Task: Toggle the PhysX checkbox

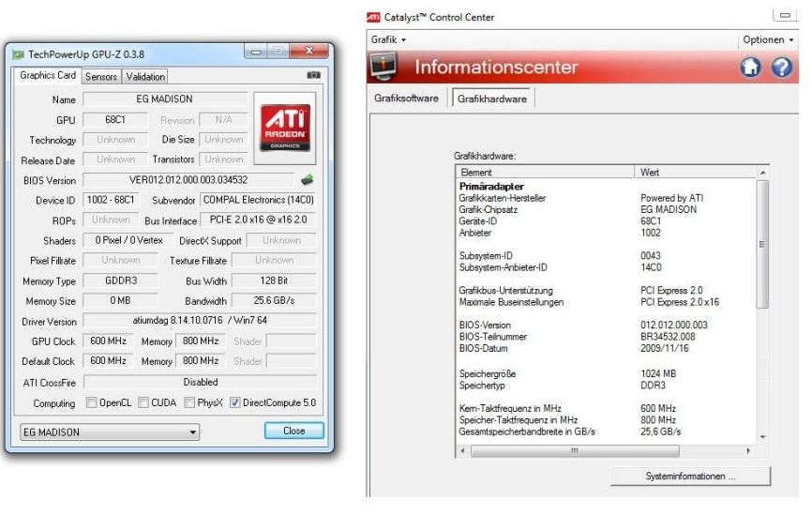Action: point(189,402)
